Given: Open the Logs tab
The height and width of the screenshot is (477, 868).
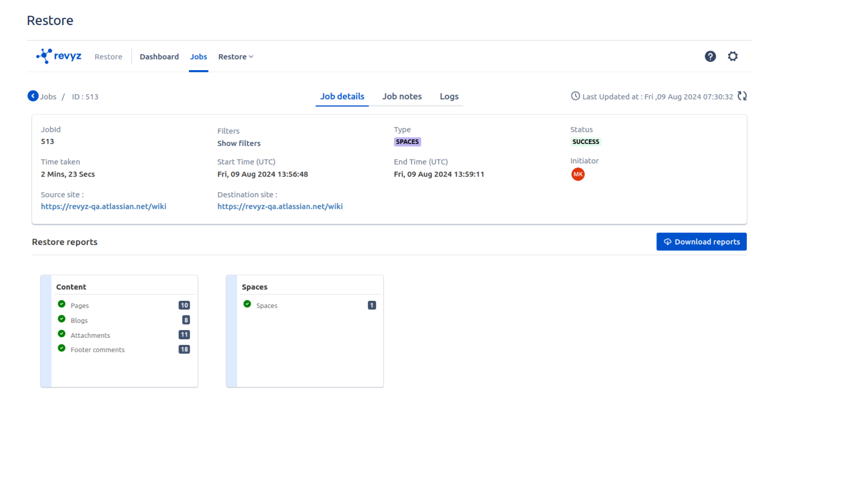Looking at the screenshot, I should pyautogui.click(x=449, y=96).
